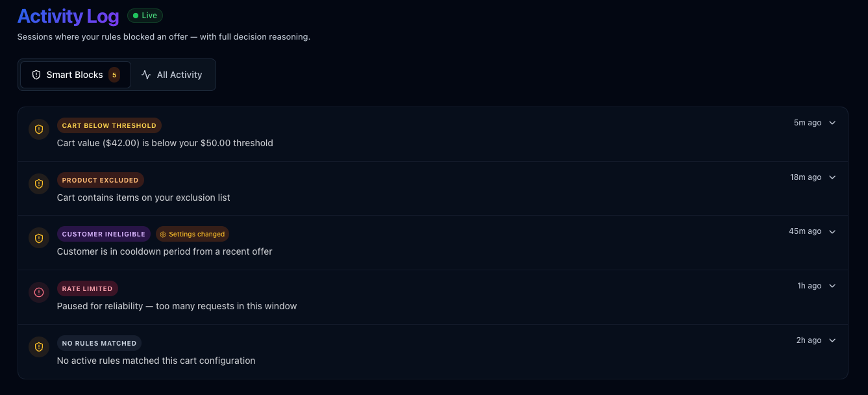Click the Product Excluded badge label
Viewport: 868px width, 395px height.
100,180
